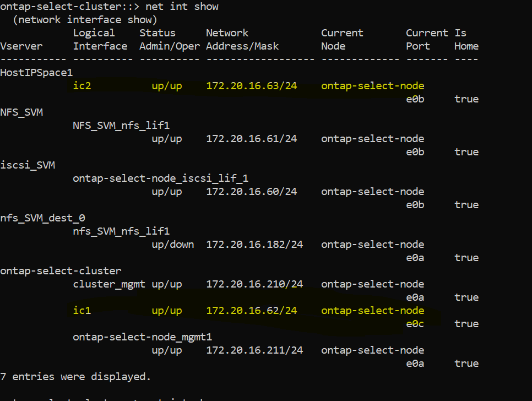Click the up/down status text
This screenshot has height=401, width=532.
173,245
